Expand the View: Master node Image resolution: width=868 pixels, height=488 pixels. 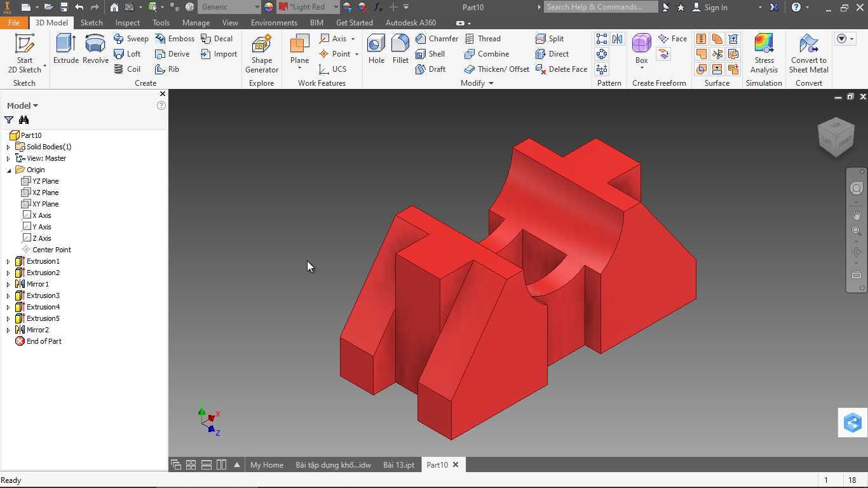[8, 158]
